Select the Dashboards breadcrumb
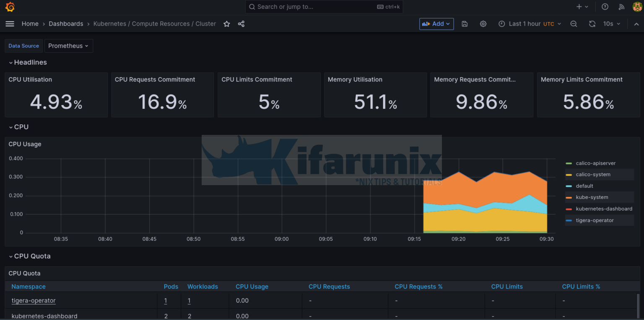 pos(66,23)
